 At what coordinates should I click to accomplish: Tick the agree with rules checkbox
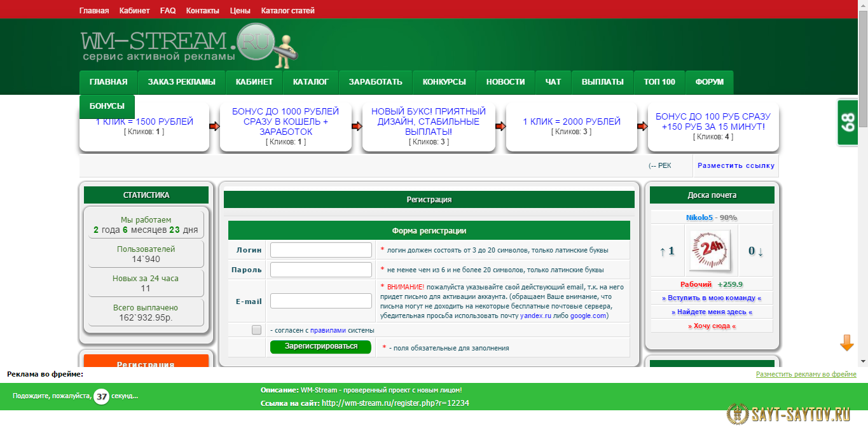(256, 330)
